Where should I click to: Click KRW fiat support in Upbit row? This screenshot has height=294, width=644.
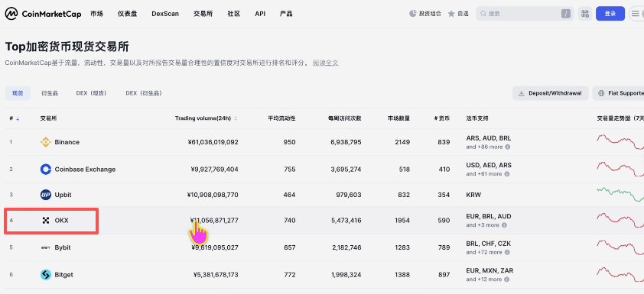point(473,195)
